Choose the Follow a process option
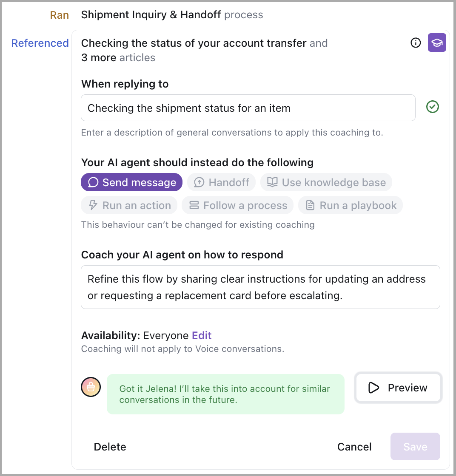The height and width of the screenshot is (476, 456). [x=237, y=205]
